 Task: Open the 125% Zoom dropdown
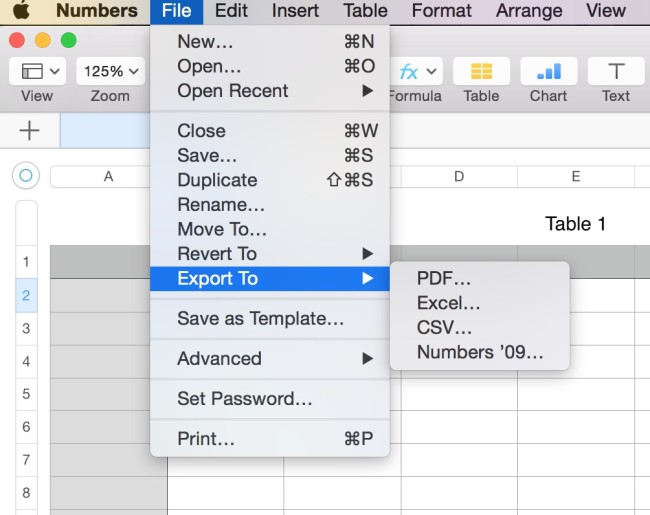click(110, 72)
